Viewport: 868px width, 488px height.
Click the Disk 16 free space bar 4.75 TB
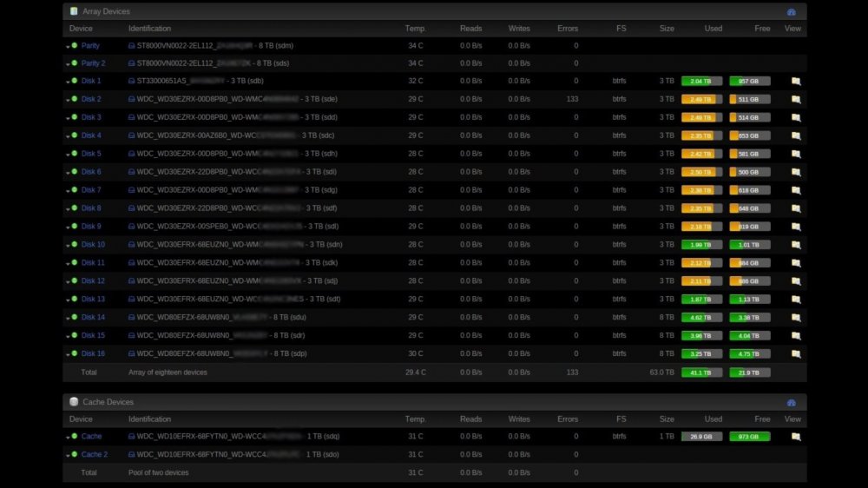[x=750, y=354]
